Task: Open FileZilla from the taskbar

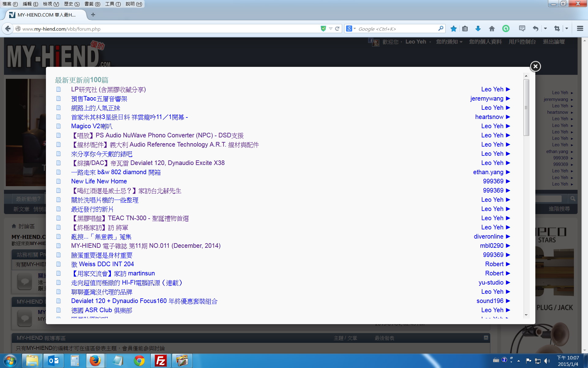Action: click(160, 361)
